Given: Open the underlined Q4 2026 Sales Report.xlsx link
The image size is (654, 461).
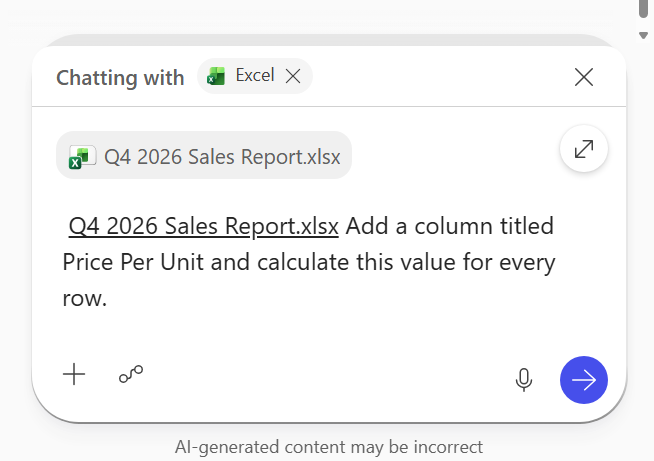Looking at the screenshot, I should tap(204, 226).
